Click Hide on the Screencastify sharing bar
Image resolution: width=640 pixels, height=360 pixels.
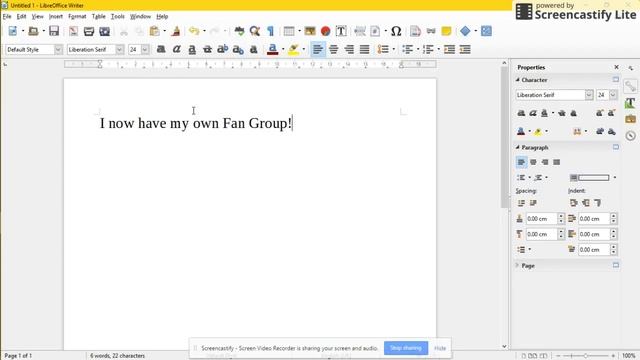(x=440, y=348)
